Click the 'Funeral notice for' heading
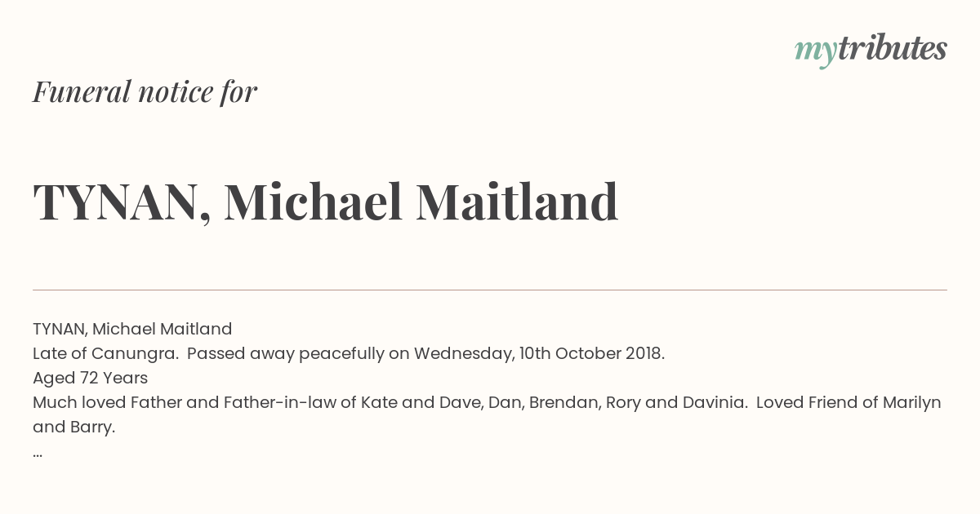 [x=145, y=91]
